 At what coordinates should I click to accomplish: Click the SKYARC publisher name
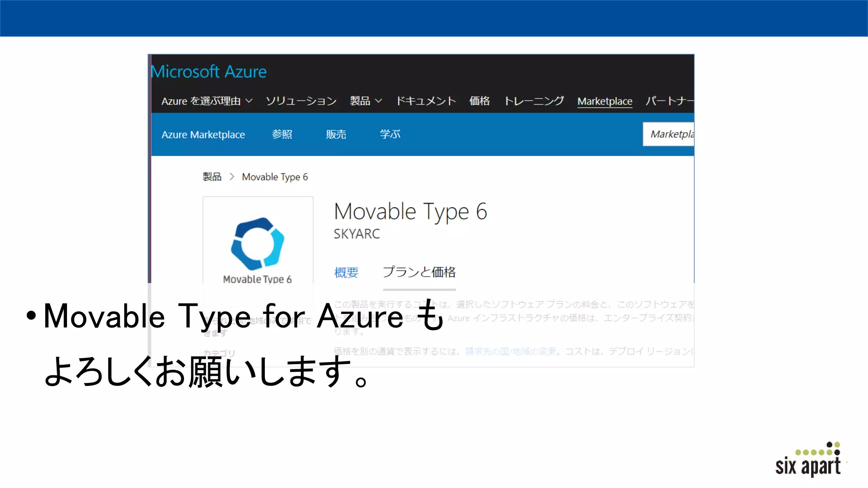357,234
